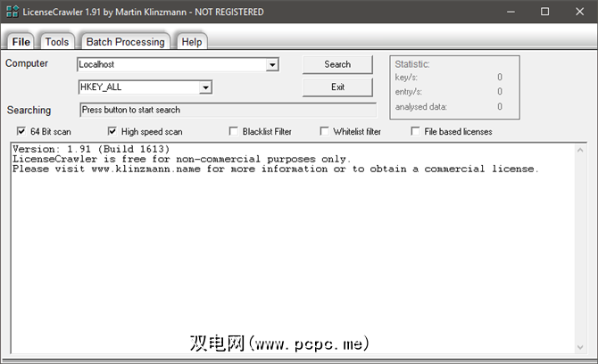This screenshot has width=598, height=364.
Task: Open the File tab
Action: 21,42
